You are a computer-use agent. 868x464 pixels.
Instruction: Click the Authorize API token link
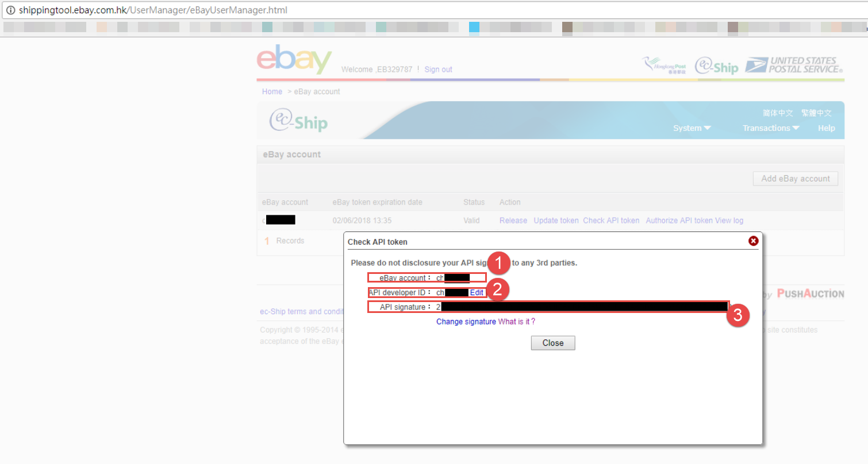pyautogui.click(x=679, y=221)
